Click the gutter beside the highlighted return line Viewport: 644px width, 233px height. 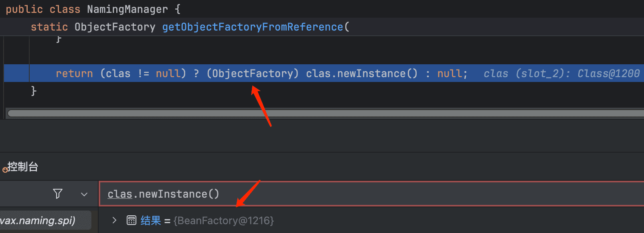coord(16,74)
